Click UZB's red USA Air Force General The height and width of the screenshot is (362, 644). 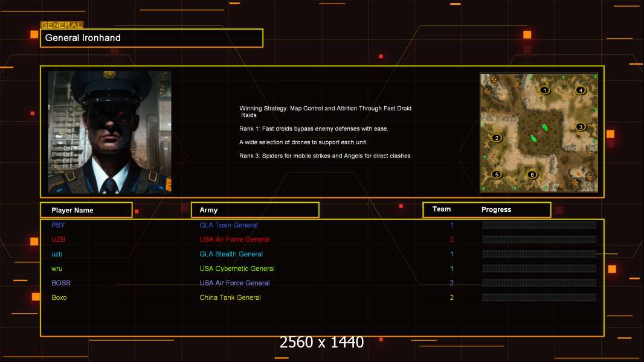234,240
